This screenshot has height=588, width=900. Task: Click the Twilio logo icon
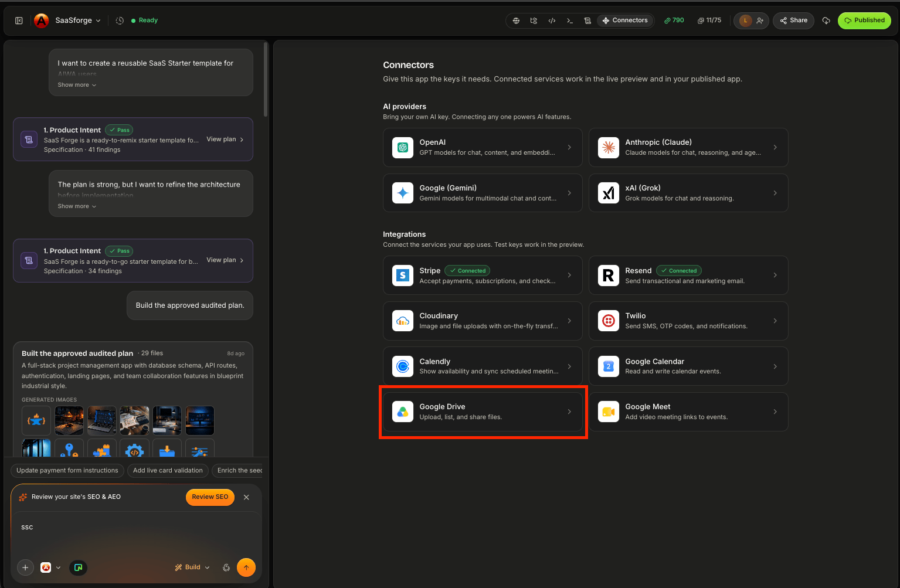(609, 321)
